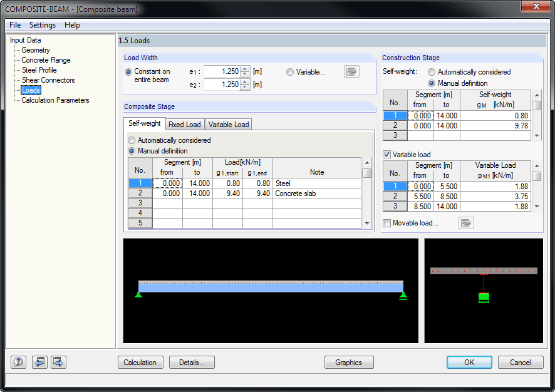
Task: Select the right roller support in beam graphic
Action: [x=403, y=296]
